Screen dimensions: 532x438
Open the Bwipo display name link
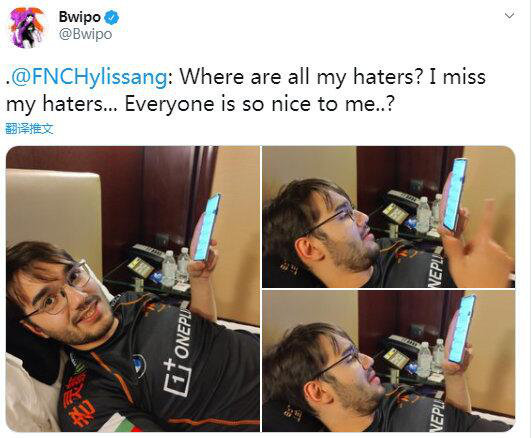pos(80,17)
